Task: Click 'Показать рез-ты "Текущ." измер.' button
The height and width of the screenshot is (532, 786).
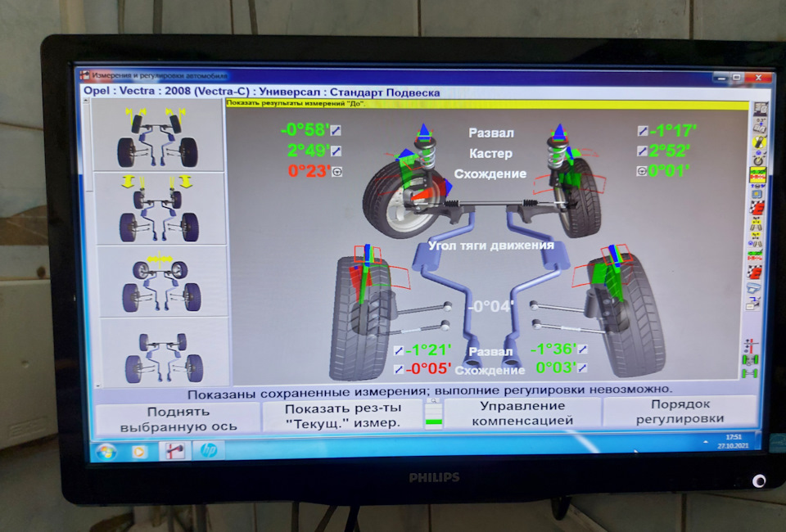Action: click(x=343, y=416)
